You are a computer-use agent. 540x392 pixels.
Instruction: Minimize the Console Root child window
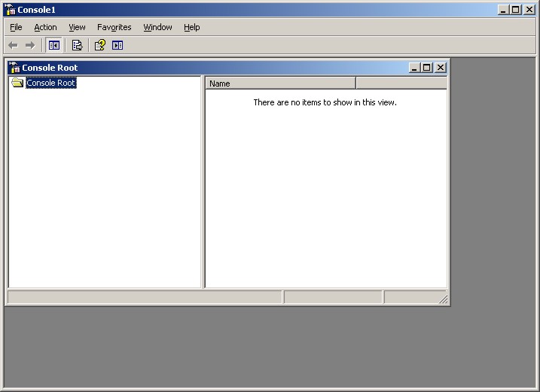[x=415, y=68]
